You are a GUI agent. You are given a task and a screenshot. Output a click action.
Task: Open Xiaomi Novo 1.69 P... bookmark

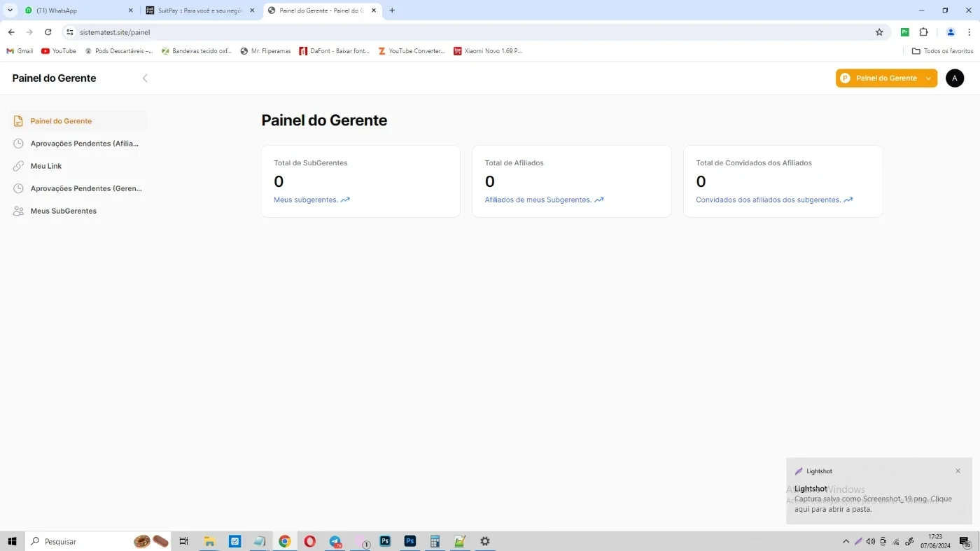coord(488,51)
